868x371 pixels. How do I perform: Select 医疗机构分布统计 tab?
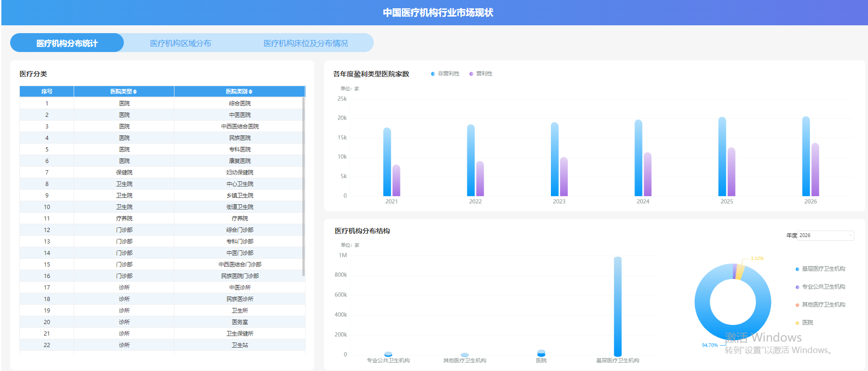click(67, 43)
